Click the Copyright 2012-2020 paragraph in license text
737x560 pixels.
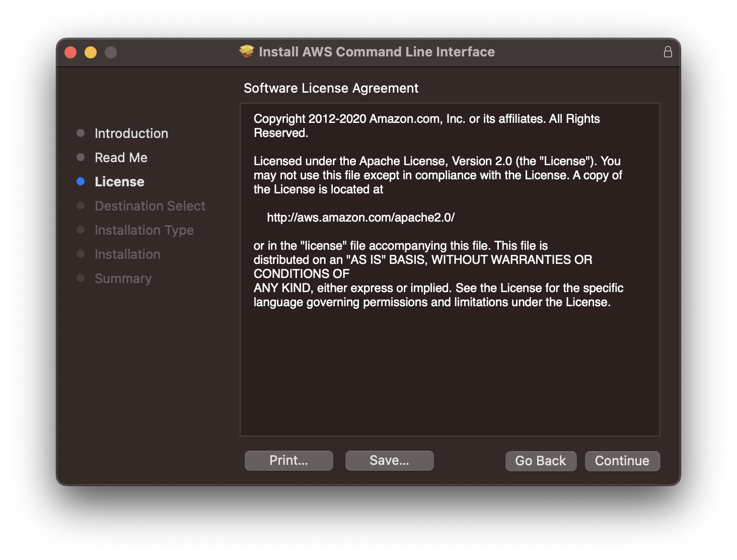[x=426, y=125]
